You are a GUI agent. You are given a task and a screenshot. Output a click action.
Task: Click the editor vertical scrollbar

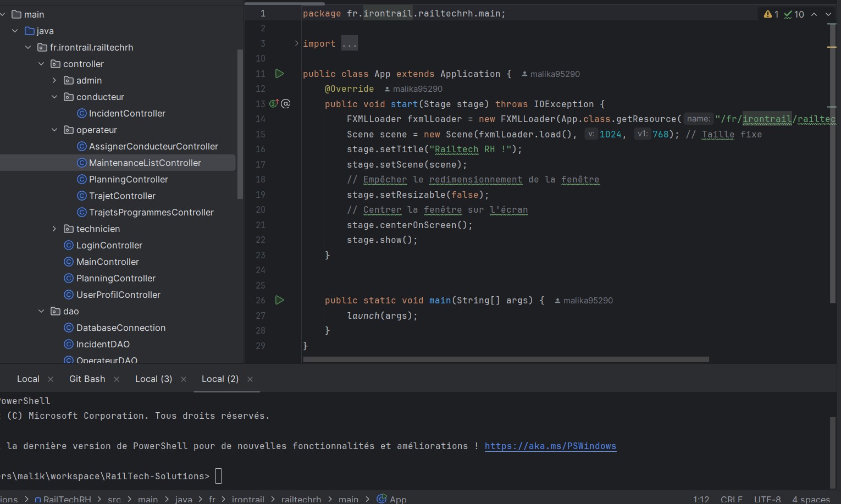[x=832, y=163]
